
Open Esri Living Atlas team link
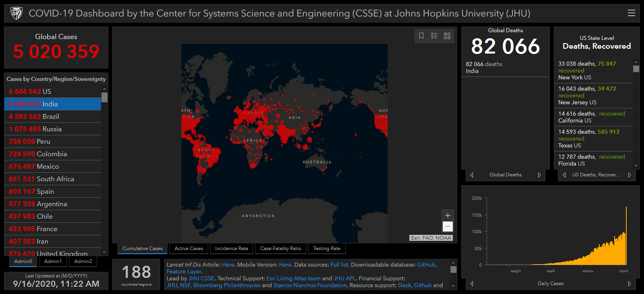[293, 278]
